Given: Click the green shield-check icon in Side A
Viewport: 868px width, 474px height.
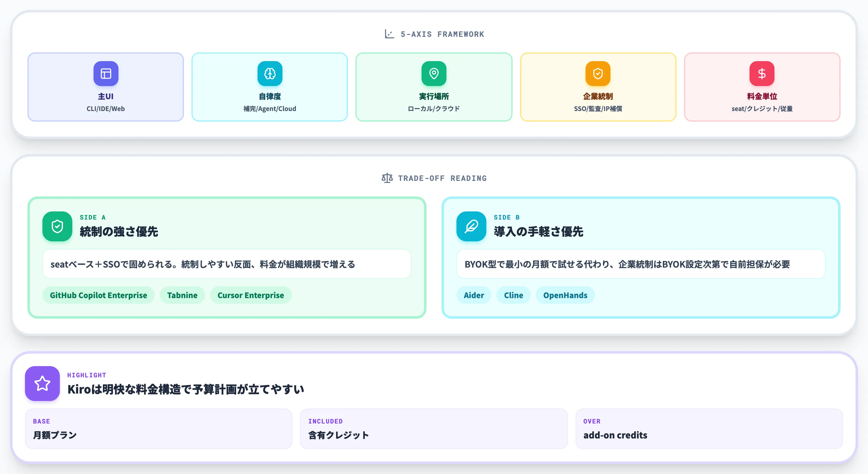Looking at the screenshot, I should (x=57, y=226).
